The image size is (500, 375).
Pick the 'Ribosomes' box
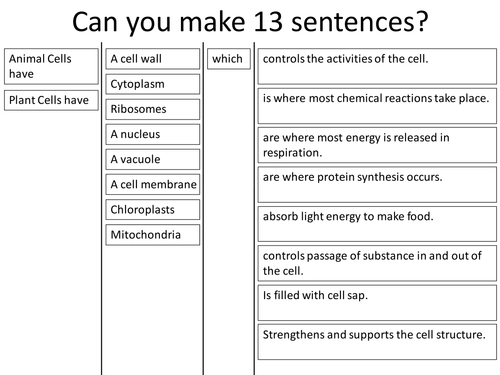pyautogui.click(x=153, y=109)
